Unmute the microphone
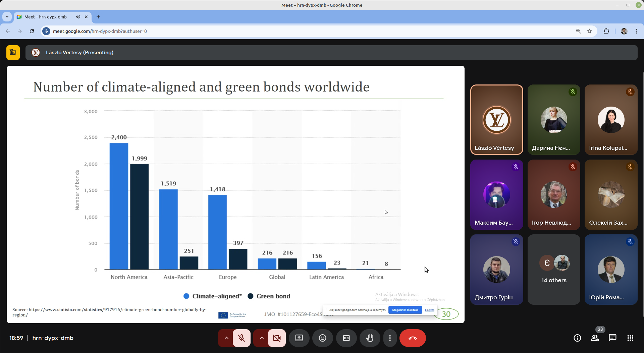The height and width of the screenshot is (353, 644). (241, 338)
